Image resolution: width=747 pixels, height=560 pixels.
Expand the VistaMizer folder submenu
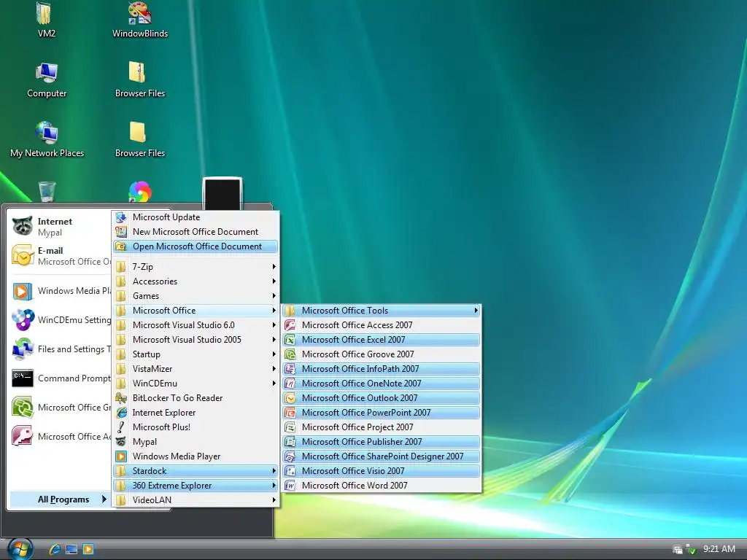[196, 369]
